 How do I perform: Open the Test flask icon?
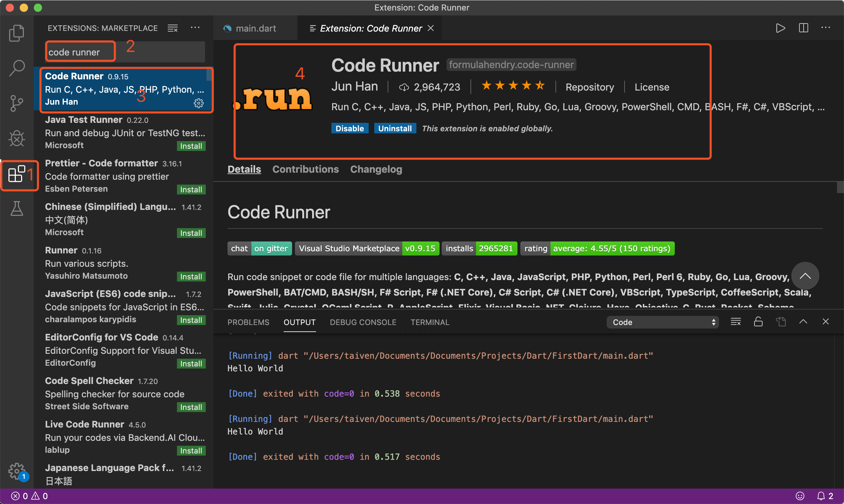point(17,208)
